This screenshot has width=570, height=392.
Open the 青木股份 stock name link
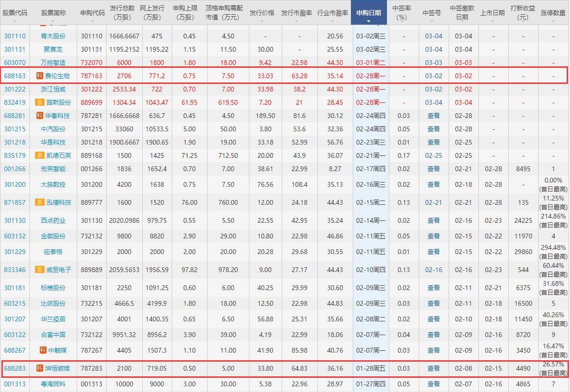pos(53,36)
